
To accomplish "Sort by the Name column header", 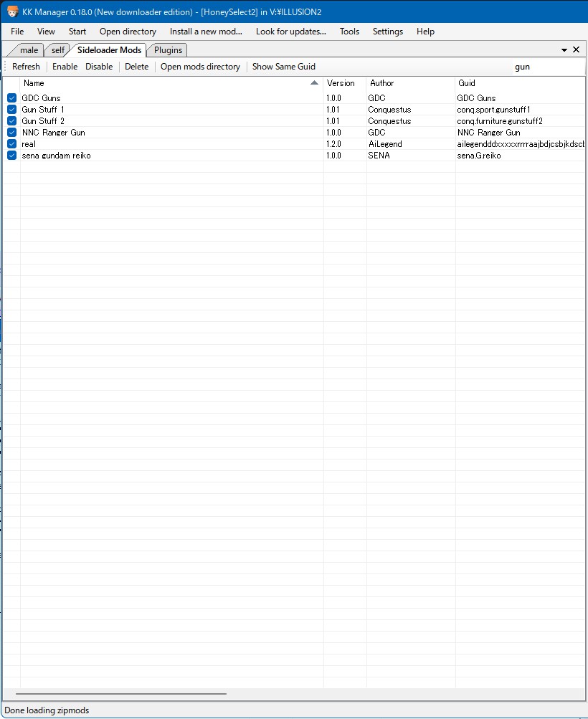I will (x=171, y=83).
